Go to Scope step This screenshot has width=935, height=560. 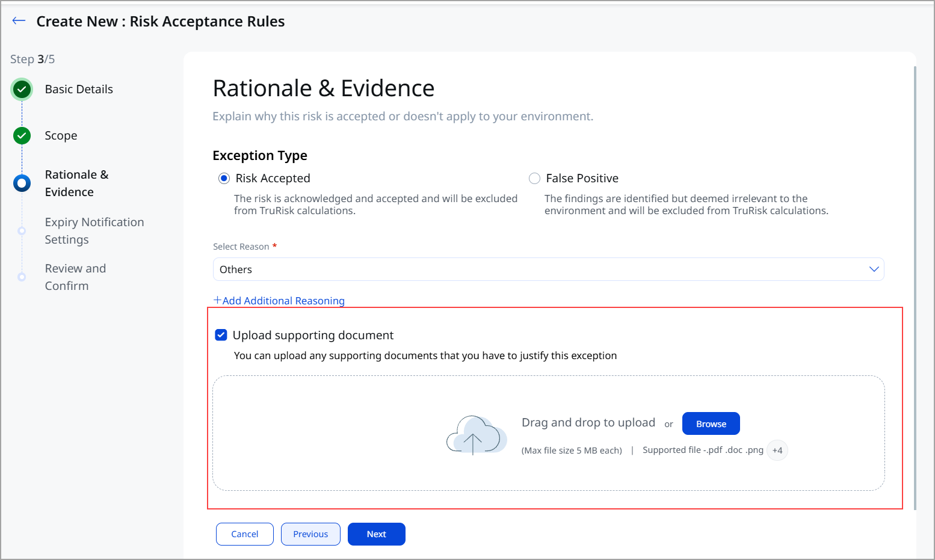61,135
